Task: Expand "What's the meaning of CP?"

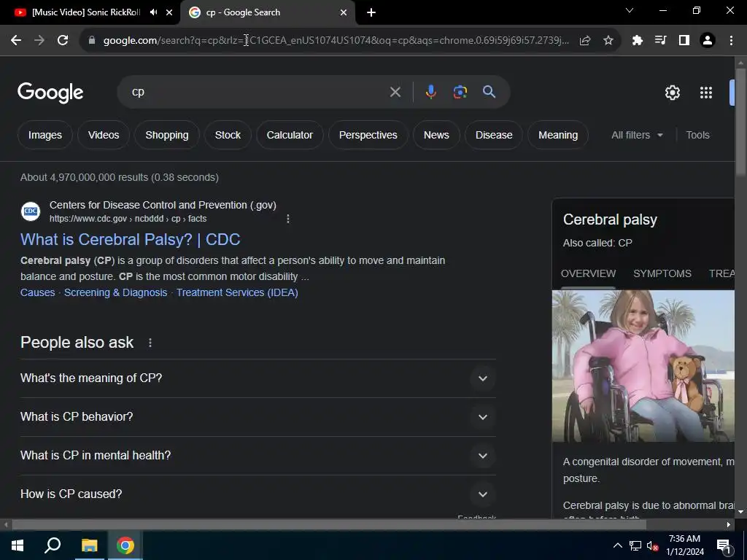Action: coord(258,378)
